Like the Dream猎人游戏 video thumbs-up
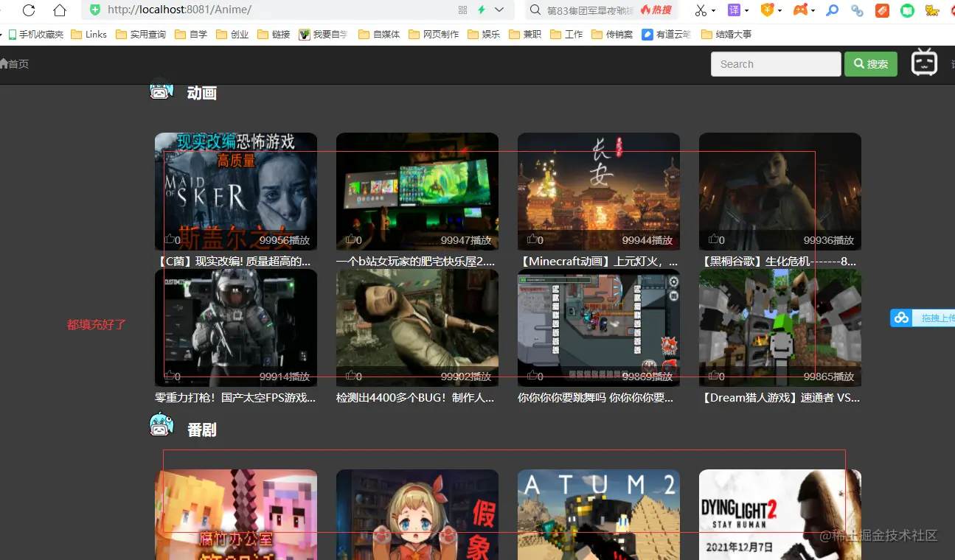 tap(714, 376)
